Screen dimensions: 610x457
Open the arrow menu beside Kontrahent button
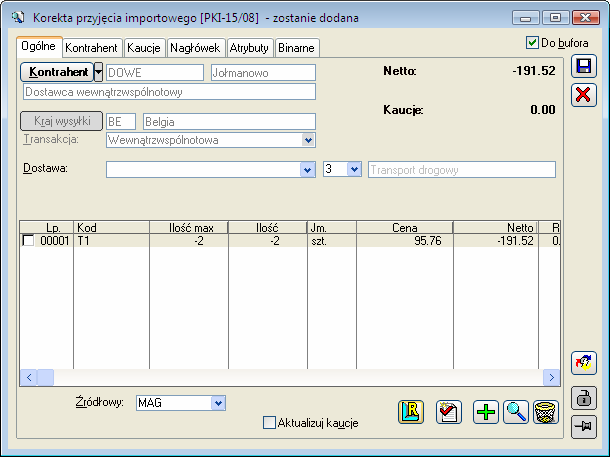tap(98, 72)
